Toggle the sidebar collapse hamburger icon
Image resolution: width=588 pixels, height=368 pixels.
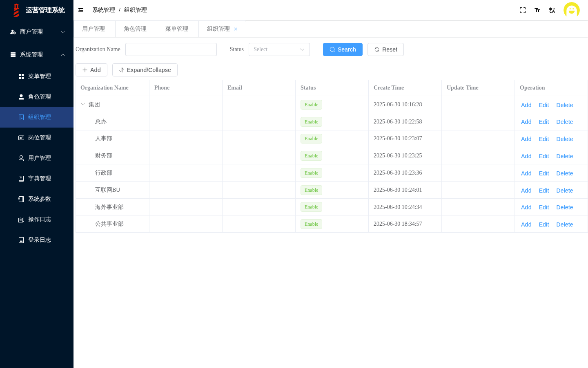click(x=81, y=10)
